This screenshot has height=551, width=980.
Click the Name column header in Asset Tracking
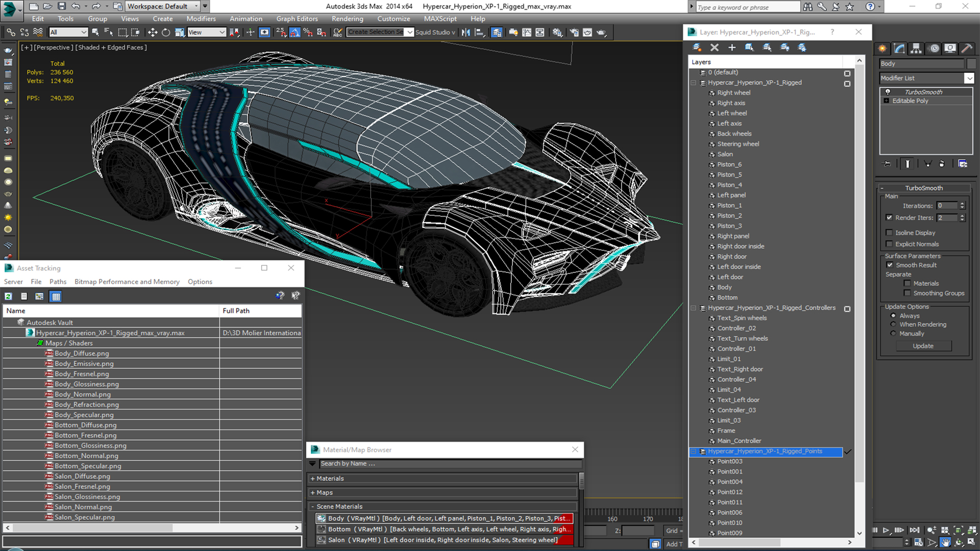pos(111,311)
